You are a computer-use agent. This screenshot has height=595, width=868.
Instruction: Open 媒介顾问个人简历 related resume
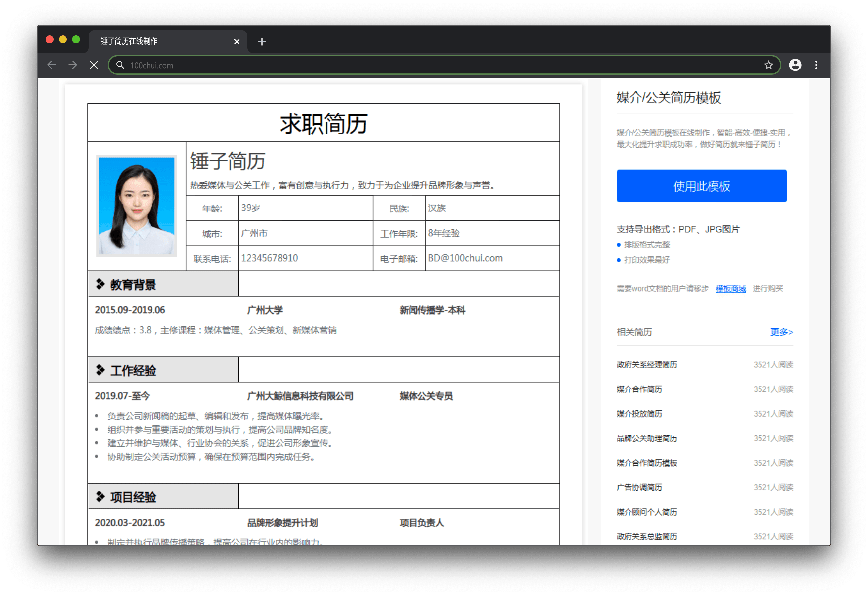pos(646,512)
